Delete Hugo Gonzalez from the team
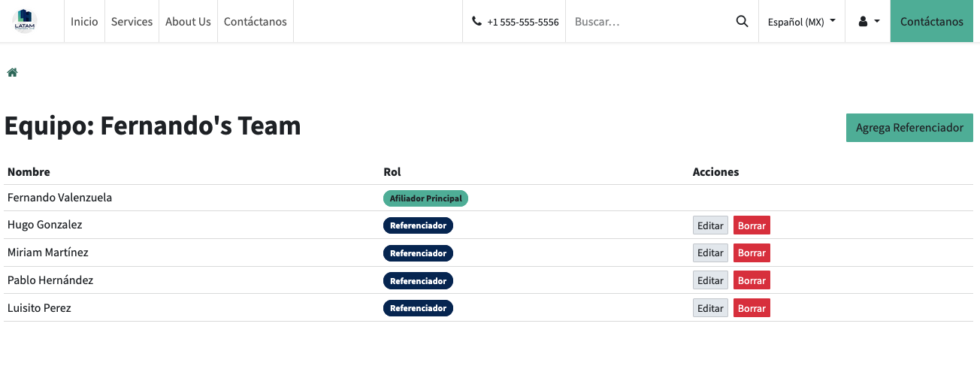Screen dimensions: 980x372 pos(752,225)
